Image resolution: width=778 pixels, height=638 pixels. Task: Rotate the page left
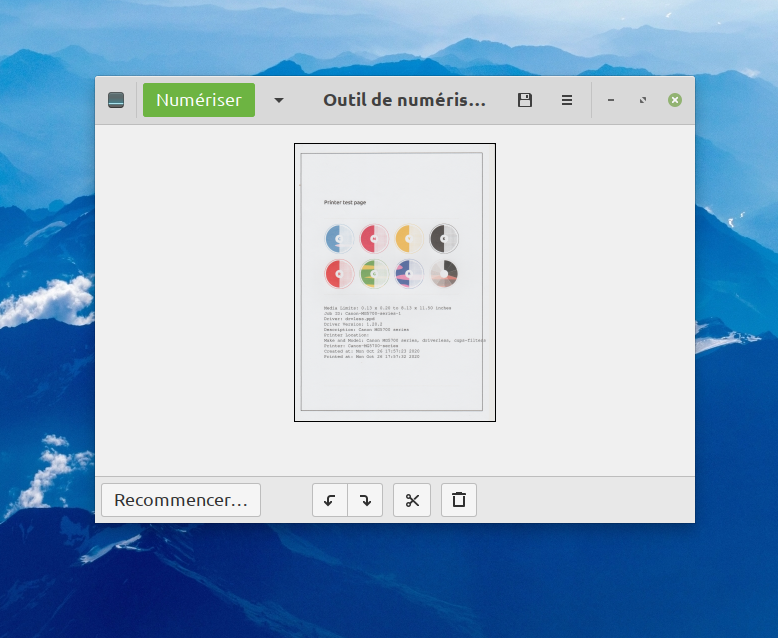tap(330, 500)
